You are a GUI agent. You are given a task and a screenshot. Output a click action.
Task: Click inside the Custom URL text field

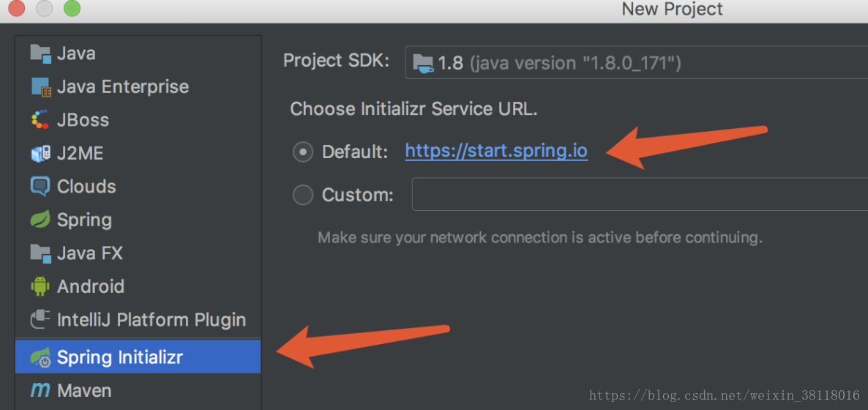point(640,195)
